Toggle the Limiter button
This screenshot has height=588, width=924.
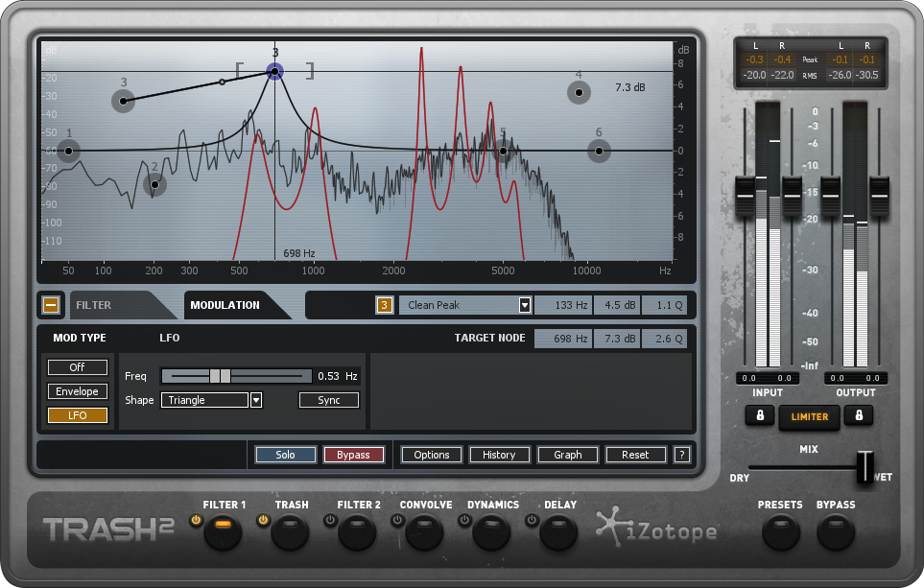(809, 416)
